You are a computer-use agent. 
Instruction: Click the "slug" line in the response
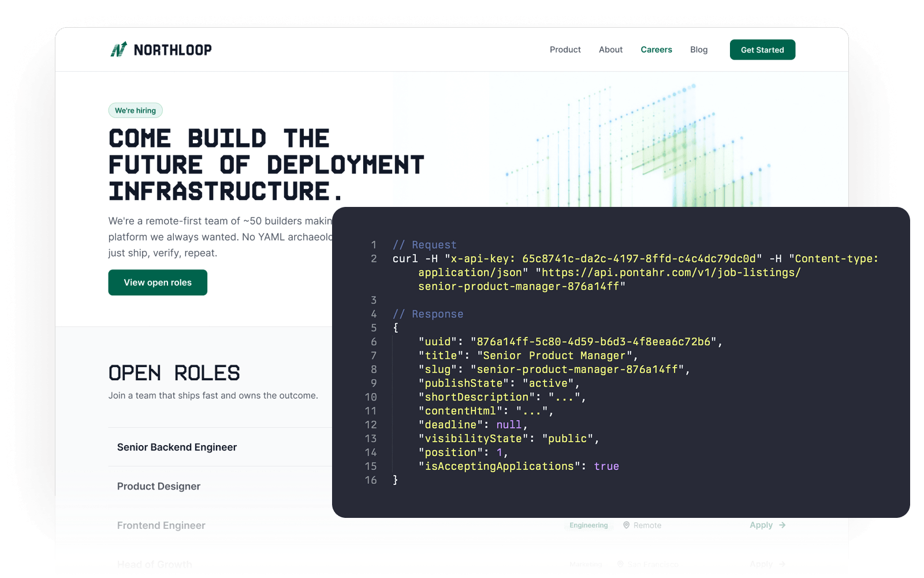554,369
